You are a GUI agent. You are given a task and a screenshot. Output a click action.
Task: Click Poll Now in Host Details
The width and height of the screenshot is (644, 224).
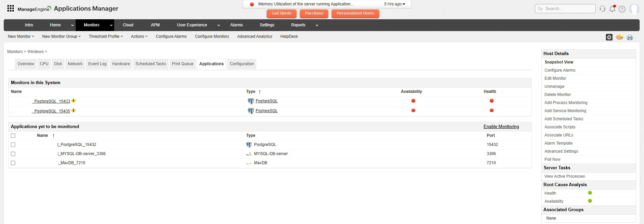[x=552, y=159]
